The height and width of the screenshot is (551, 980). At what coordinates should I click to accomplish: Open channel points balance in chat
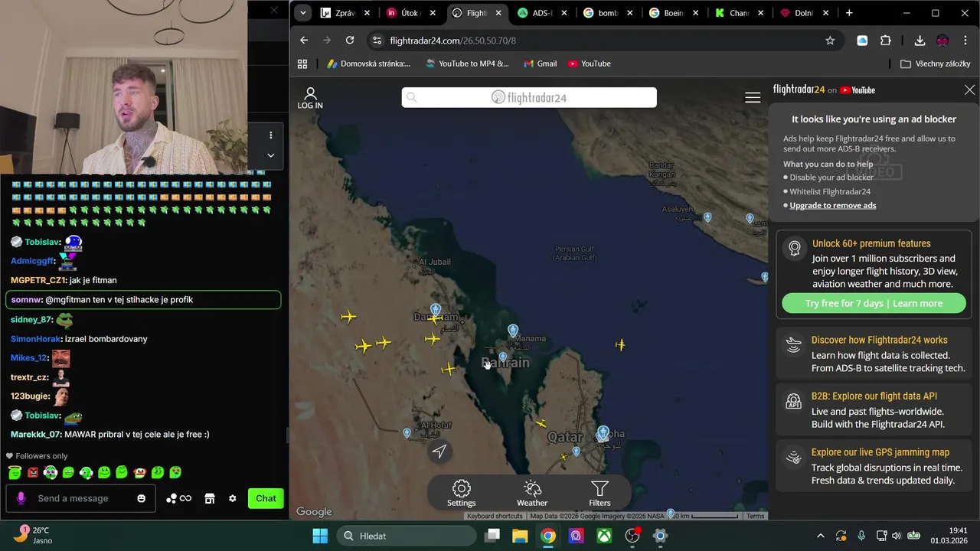pyautogui.click(x=179, y=498)
